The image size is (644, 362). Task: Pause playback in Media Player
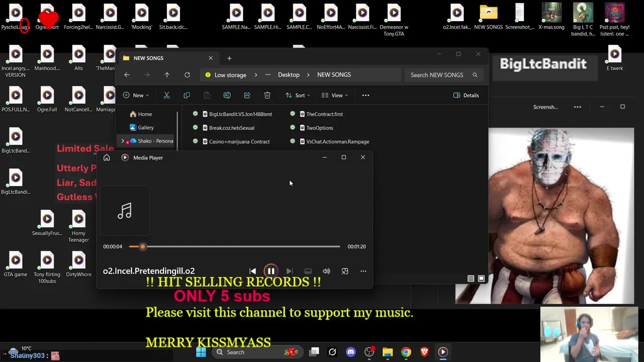(x=271, y=271)
